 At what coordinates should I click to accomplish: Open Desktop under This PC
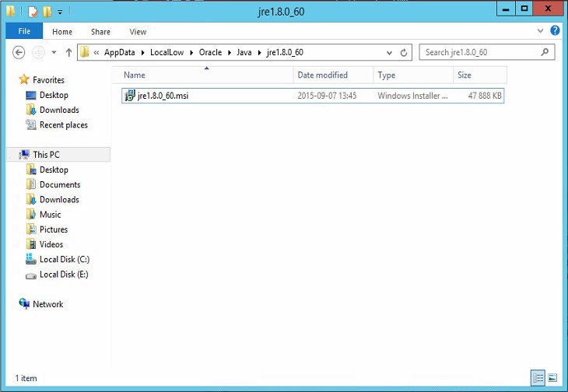click(x=54, y=170)
